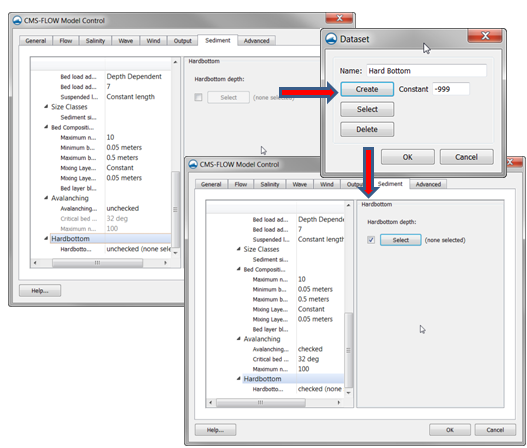Image resolution: width=527 pixels, height=448 pixels.
Task: Click 'Depth Dependent' value in back window
Action: tap(134, 76)
